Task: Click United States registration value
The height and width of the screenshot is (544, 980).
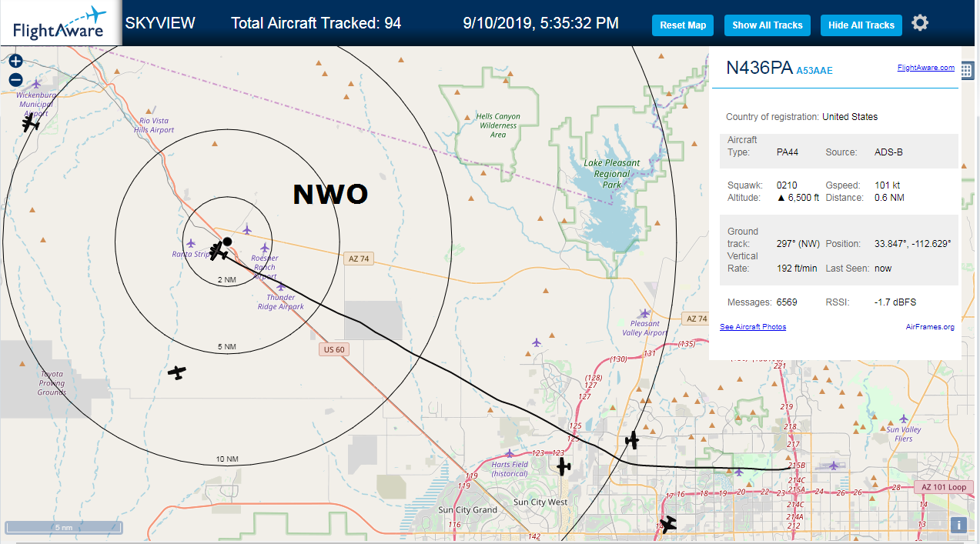Action: pos(850,117)
